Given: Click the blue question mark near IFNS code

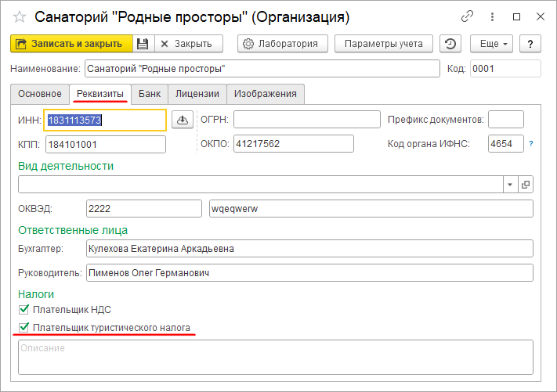Looking at the screenshot, I should 531,144.
